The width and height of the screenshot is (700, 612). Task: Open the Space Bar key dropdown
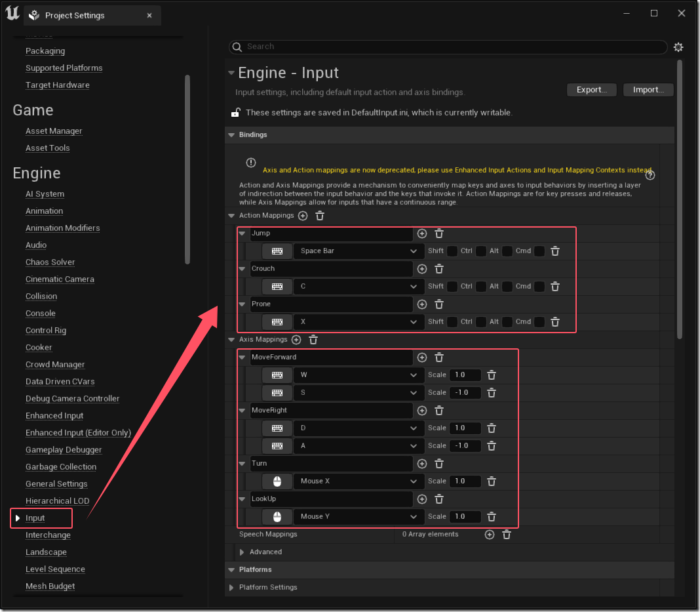pos(359,251)
